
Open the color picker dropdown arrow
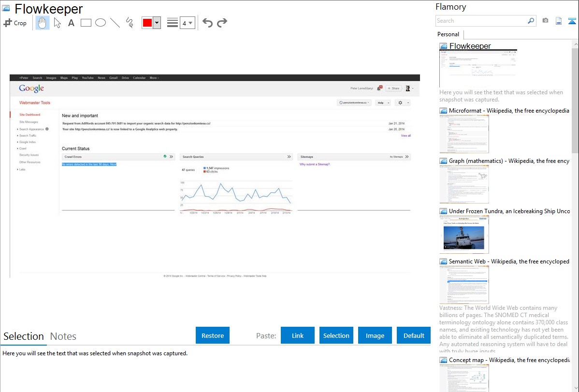point(157,23)
